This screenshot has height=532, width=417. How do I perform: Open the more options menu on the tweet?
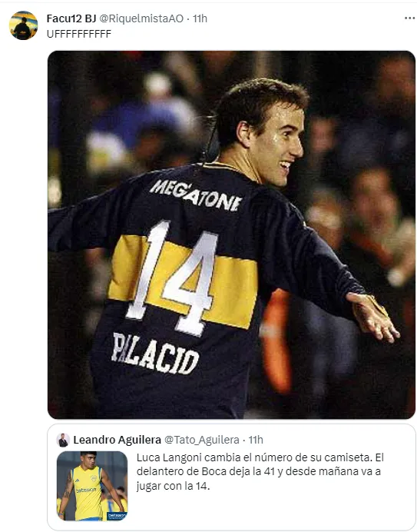409,18
